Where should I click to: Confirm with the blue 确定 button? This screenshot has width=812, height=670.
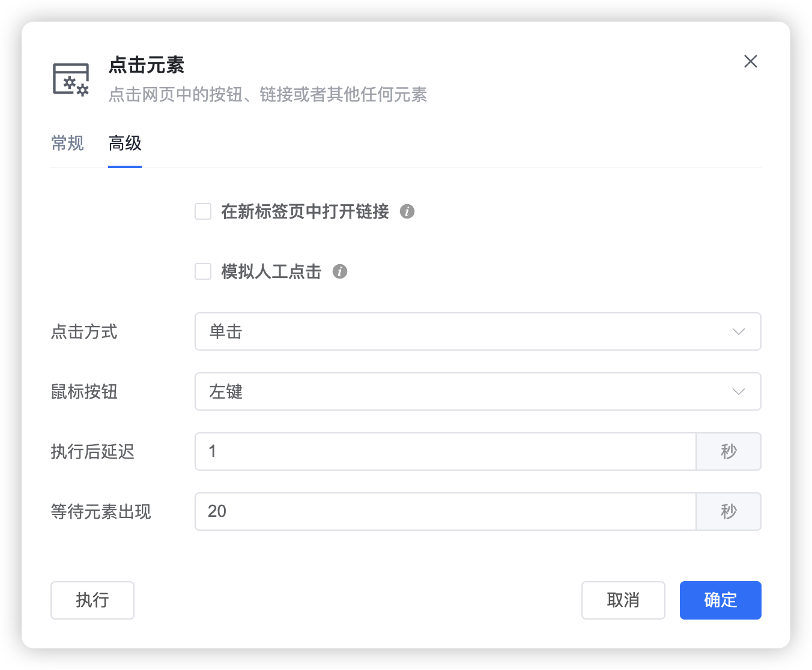721,600
